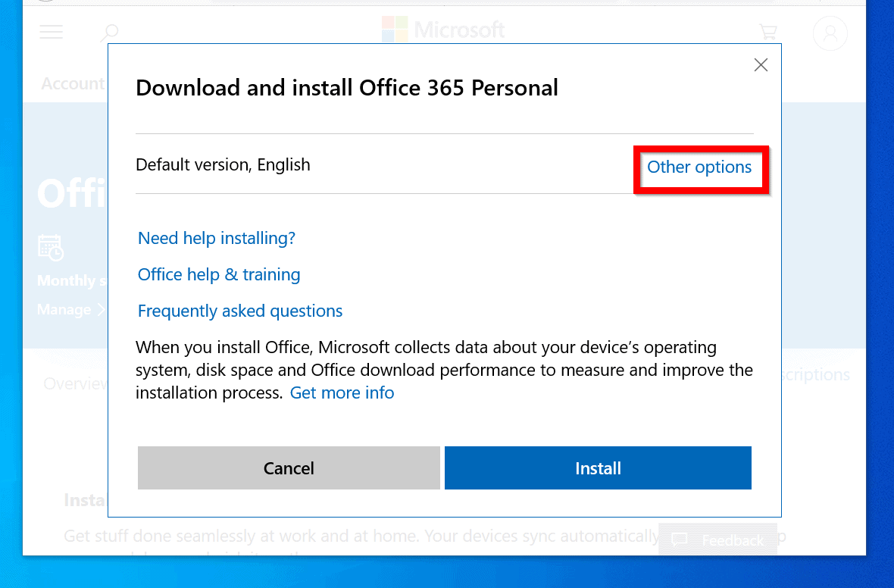Image resolution: width=894 pixels, height=588 pixels.
Task: Open Need help installing link
Action: (216, 238)
